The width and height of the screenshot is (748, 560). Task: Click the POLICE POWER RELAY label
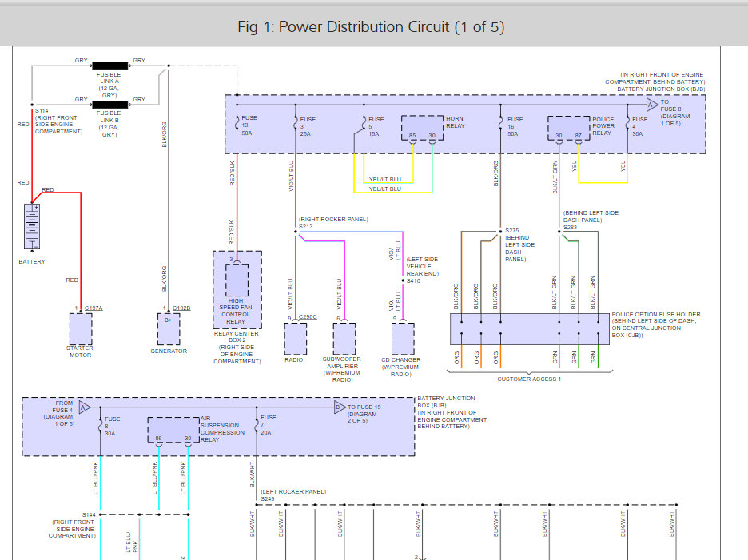pos(603,126)
